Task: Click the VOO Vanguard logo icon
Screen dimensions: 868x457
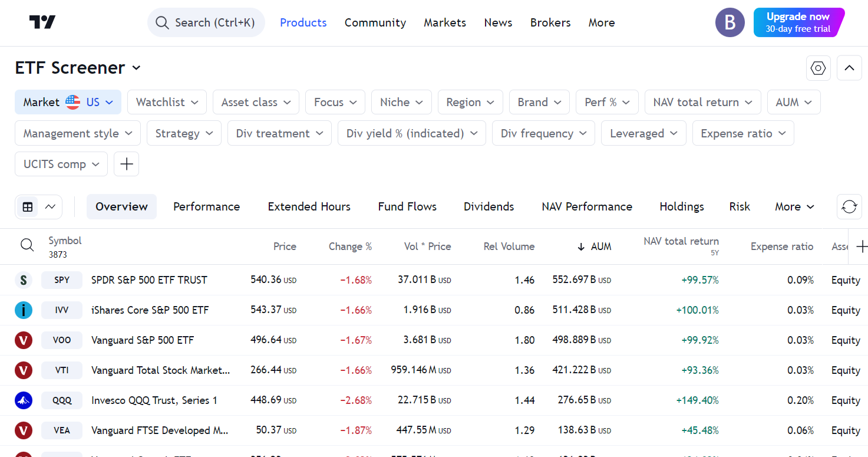Action: point(24,340)
